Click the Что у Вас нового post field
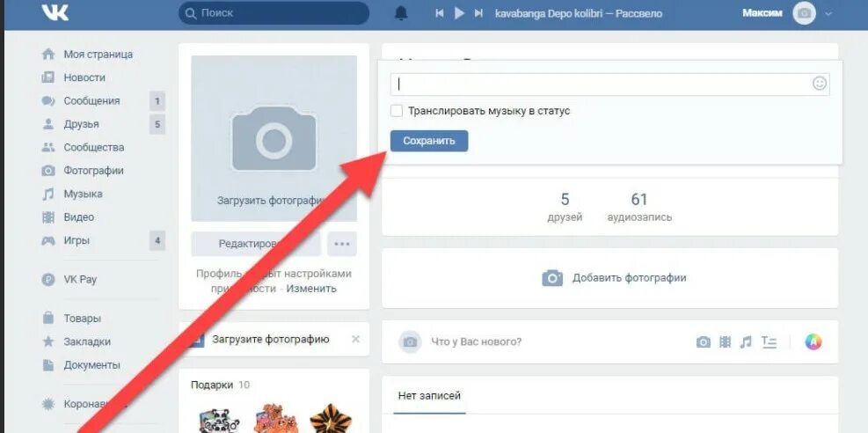The image size is (868, 433). pyautogui.click(x=476, y=341)
